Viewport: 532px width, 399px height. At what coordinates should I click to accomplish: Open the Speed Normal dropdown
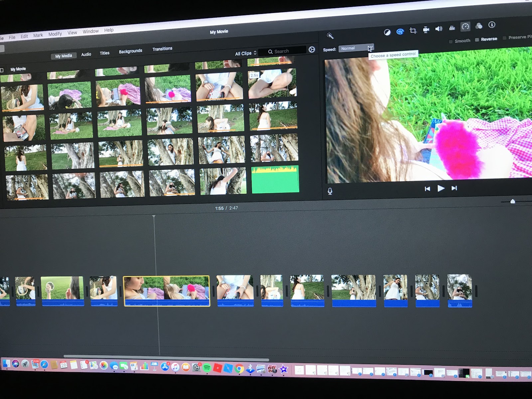pos(356,48)
